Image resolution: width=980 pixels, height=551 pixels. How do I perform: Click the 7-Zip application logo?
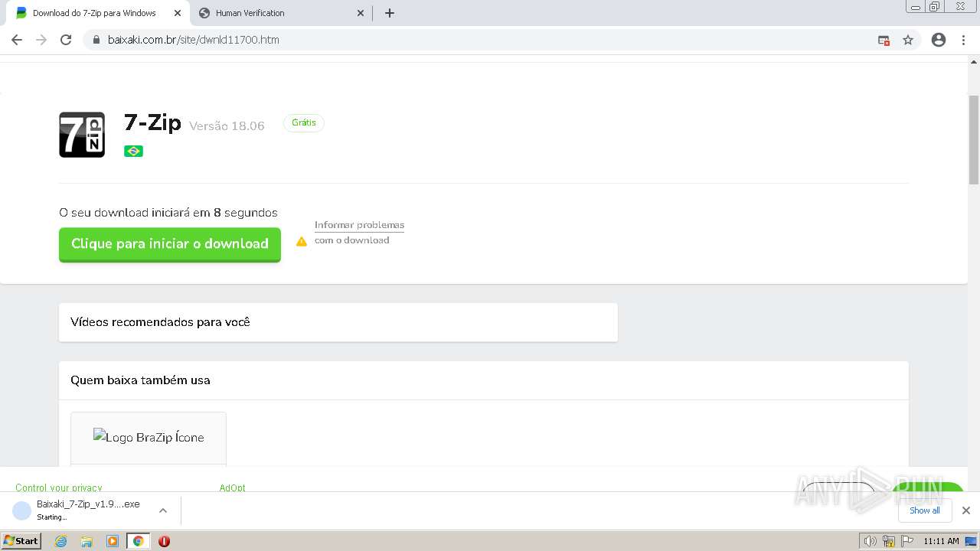click(x=82, y=135)
